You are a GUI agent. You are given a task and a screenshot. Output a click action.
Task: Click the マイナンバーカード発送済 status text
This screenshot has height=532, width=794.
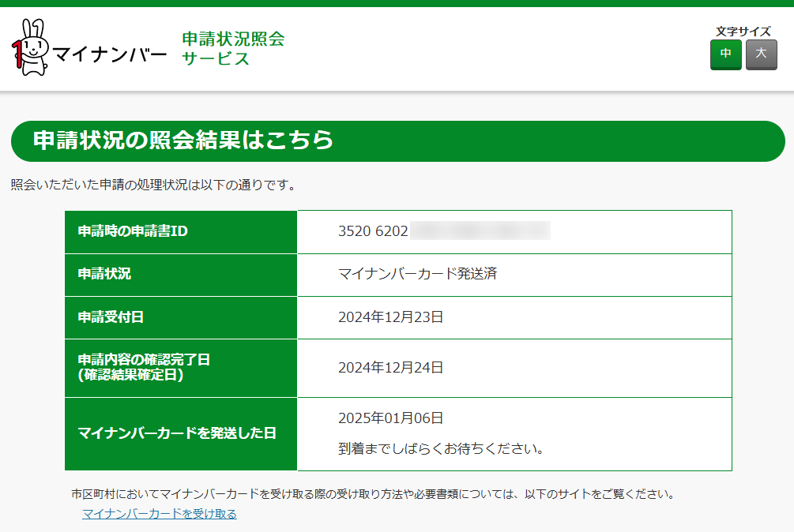[x=418, y=274]
